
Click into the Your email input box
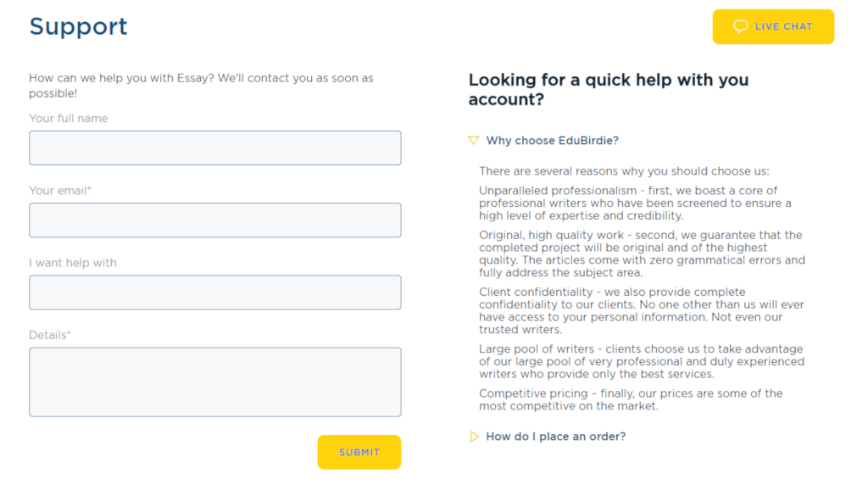pyautogui.click(x=215, y=220)
